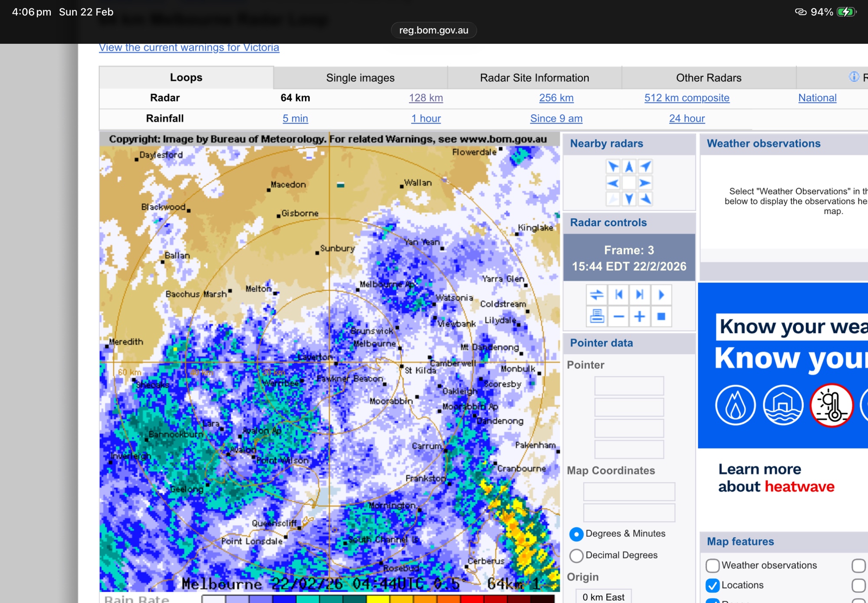This screenshot has height=603, width=868.
Task: Open the Radar Site Information tab
Action: click(534, 78)
